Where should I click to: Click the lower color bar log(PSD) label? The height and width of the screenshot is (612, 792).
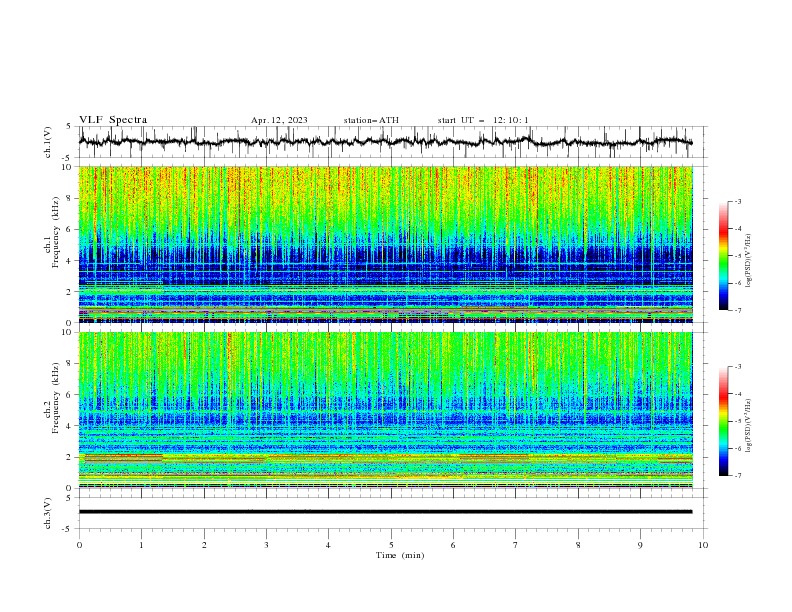click(x=749, y=426)
